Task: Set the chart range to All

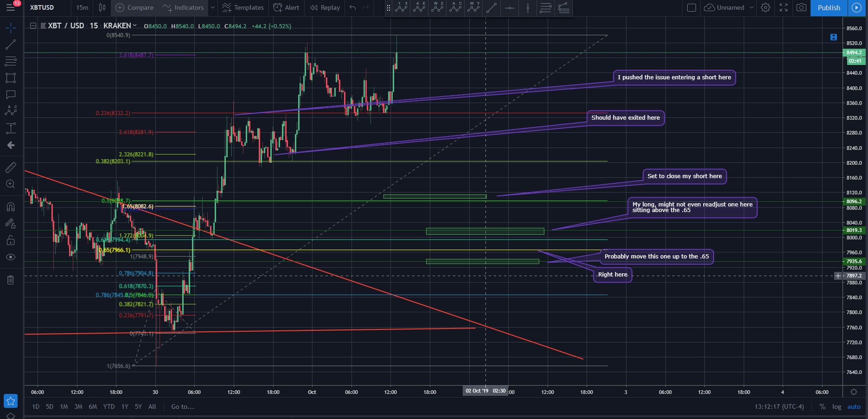Action: click(152, 406)
